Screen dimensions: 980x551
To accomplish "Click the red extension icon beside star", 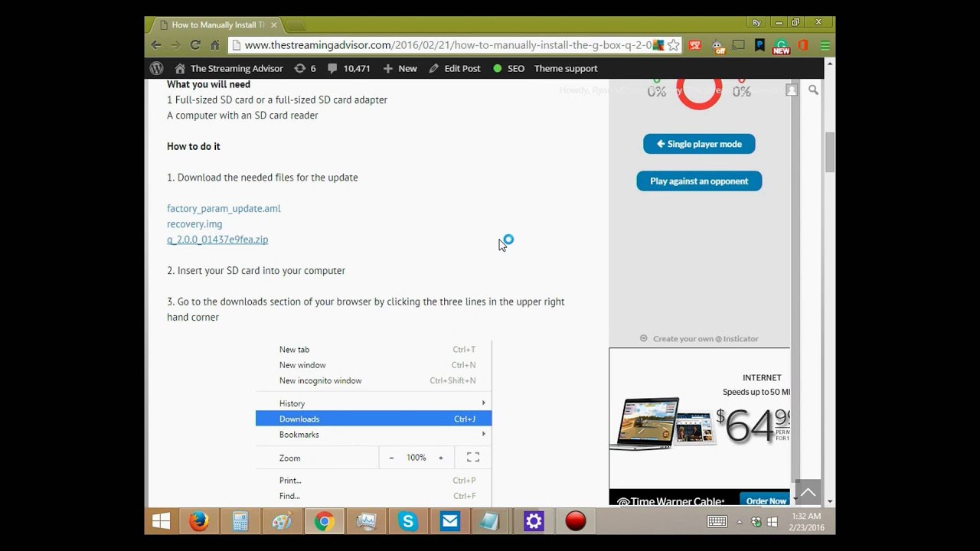I will coord(694,45).
